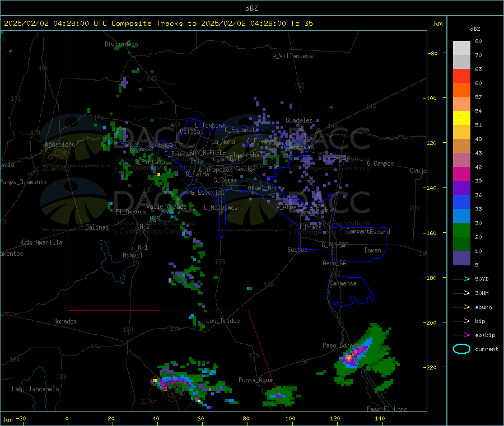Viewport: 504px width, 426px height.
Task: Click the Bowen map label
Action: coord(372,250)
